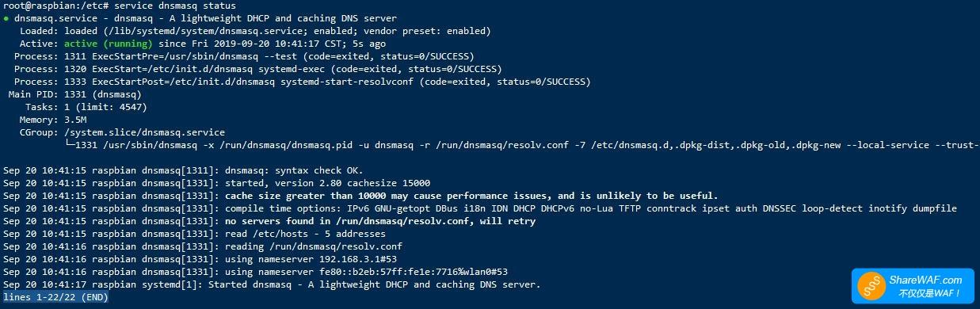Image resolution: width=980 pixels, height=309 pixels.
Task: Click the ShareWAF orange logo icon
Action: 873,286
